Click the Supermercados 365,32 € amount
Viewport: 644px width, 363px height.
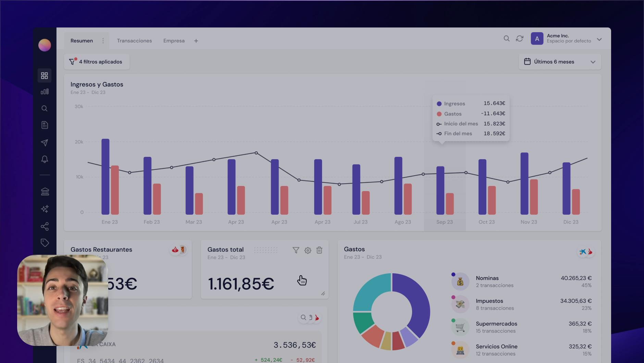tap(580, 324)
